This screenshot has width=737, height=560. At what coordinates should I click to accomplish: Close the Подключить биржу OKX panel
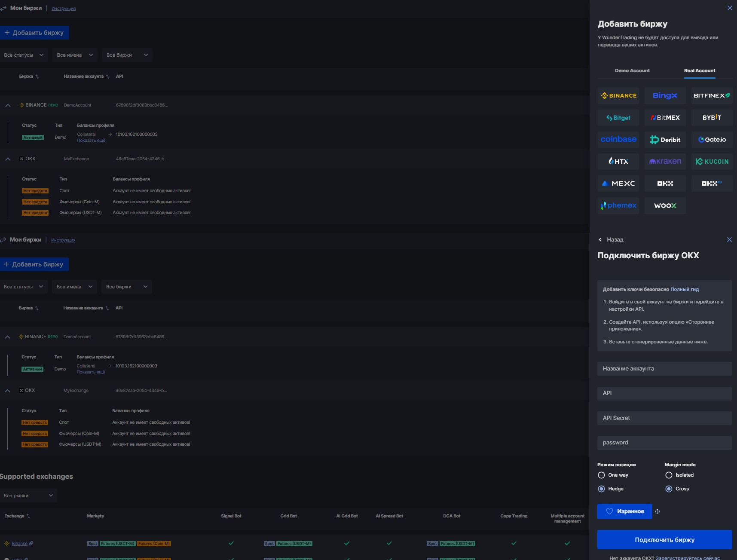coord(729,240)
